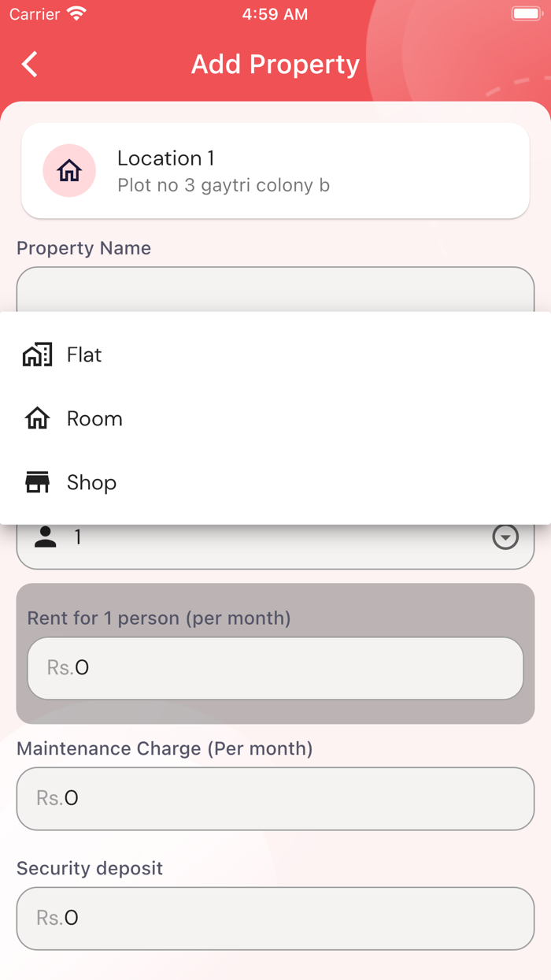Click the person icon near the count field
Screen dimensions: 551x980
click(46, 536)
